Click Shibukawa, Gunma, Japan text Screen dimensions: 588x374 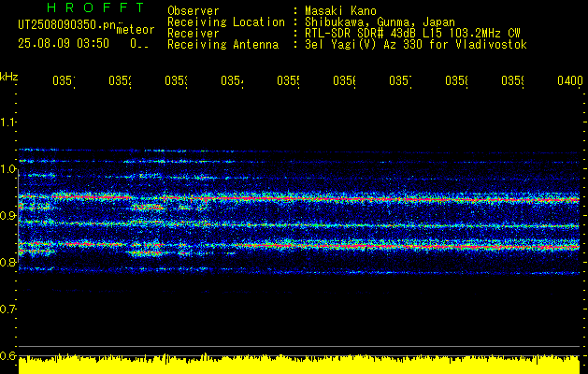click(380, 22)
